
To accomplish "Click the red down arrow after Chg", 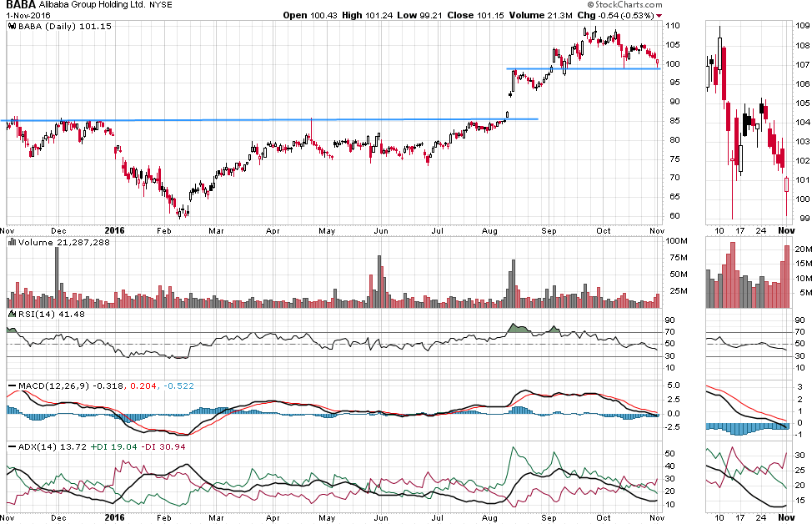I will pos(659,16).
